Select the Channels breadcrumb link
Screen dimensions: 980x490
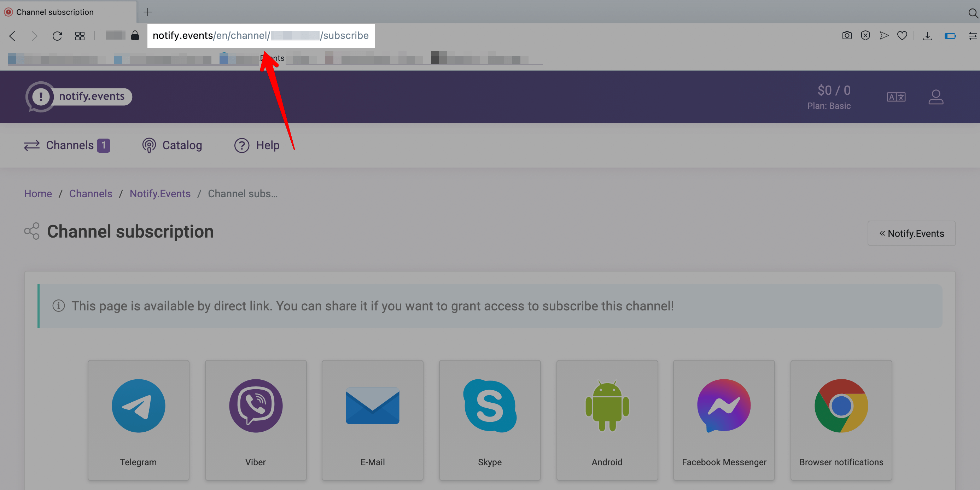[x=90, y=193]
